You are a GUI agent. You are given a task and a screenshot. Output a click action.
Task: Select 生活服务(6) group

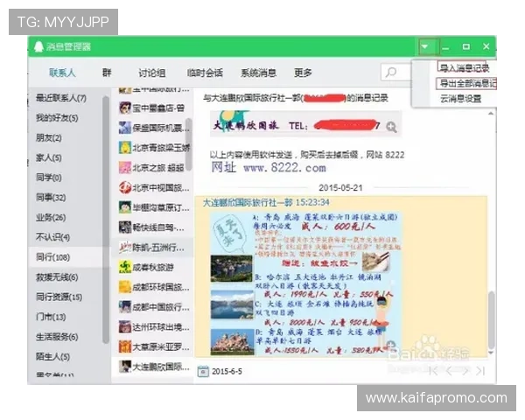(x=57, y=337)
